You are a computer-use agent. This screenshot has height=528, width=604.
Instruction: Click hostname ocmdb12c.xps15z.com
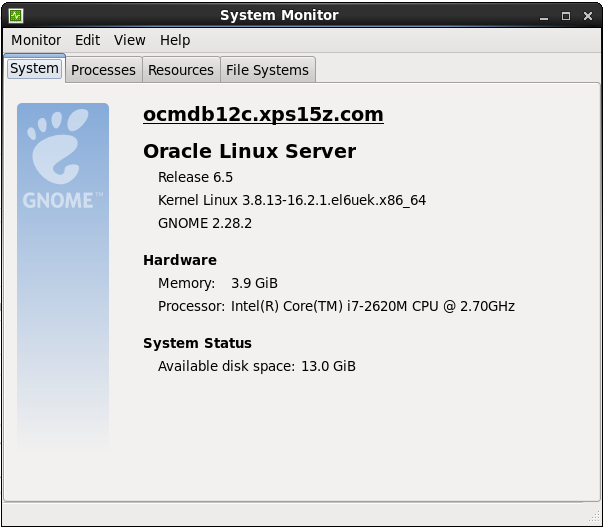[263, 115]
